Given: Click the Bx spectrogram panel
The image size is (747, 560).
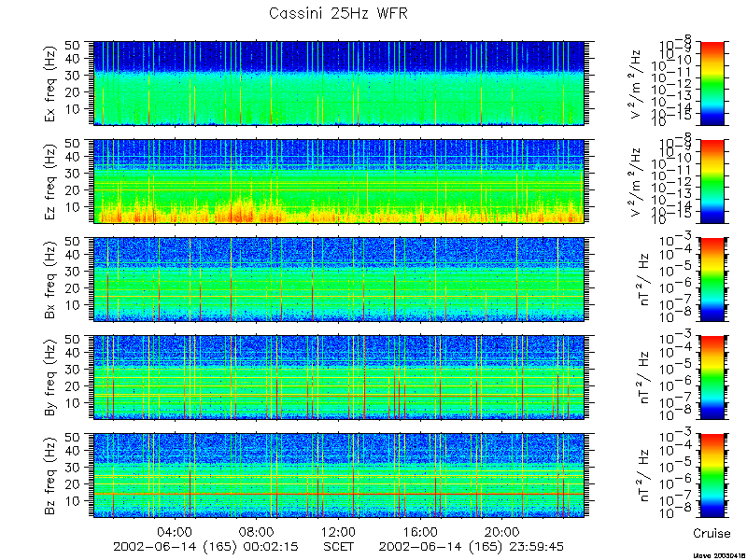Looking at the screenshot, I should [339, 279].
